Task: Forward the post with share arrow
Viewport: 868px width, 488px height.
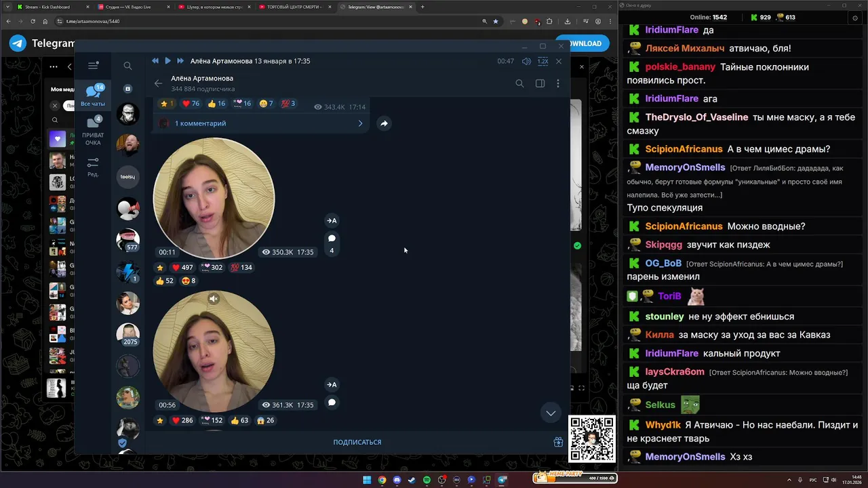Action: [x=384, y=123]
